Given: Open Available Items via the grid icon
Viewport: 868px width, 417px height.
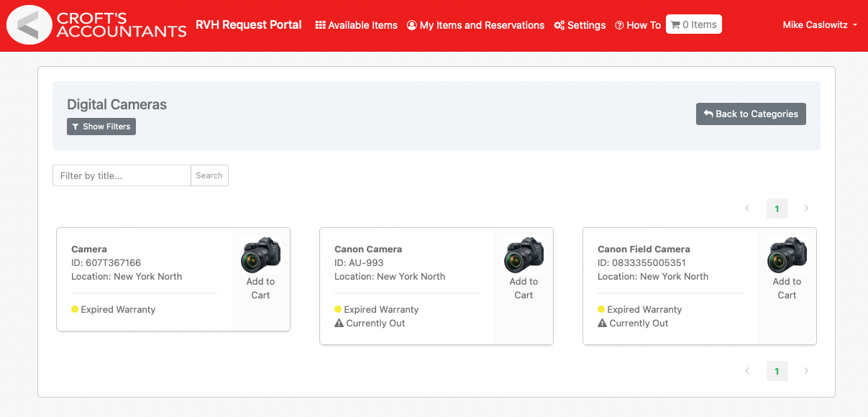Looking at the screenshot, I should click(319, 24).
